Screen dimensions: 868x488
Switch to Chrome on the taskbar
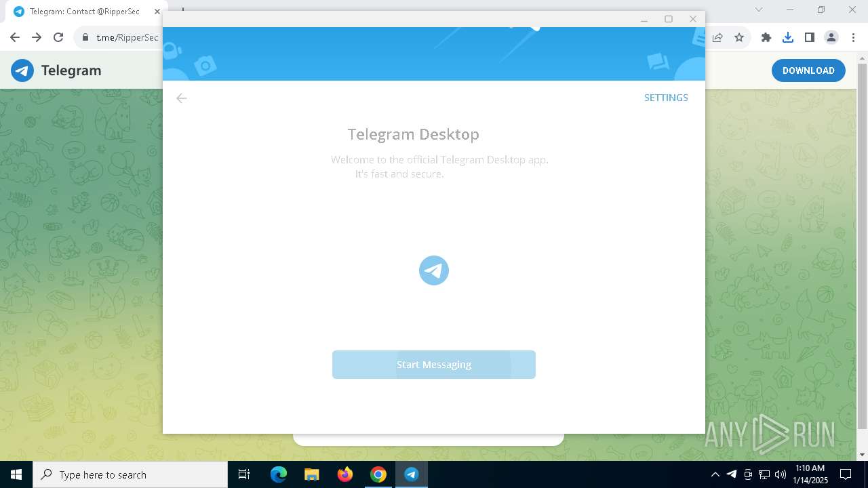click(378, 474)
